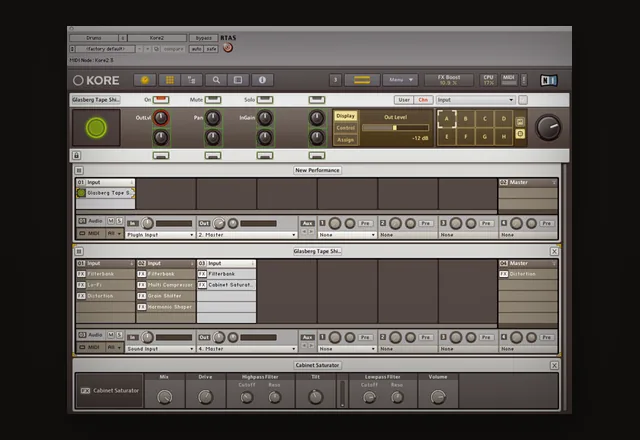The width and height of the screenshot is (640, 440).
Task: Toggle Pre button for aux send 1 in New Performance
Action: point(365,223)
